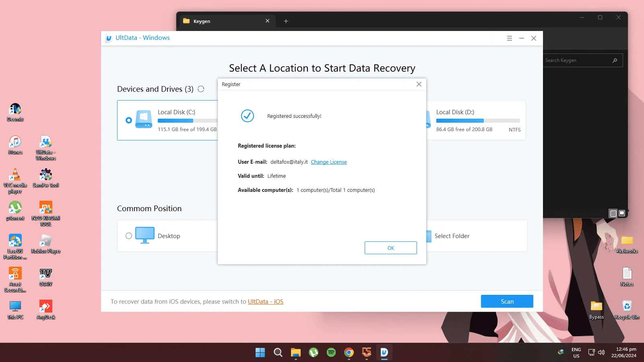Open the iTunes desktop icon
This screenshot has height=362, width=644.
pos(15,145)
